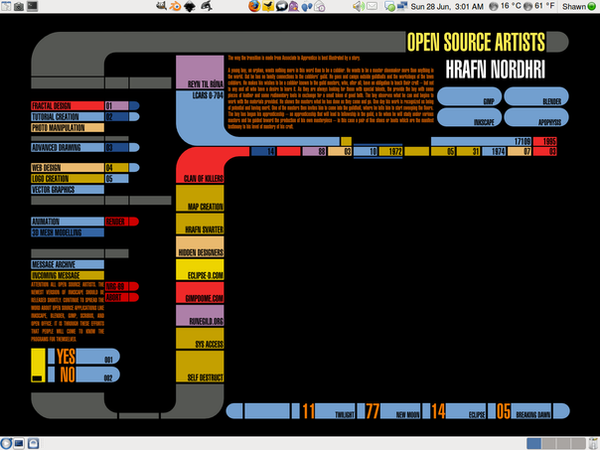Image resolution: width=600 pixels, height=450 pixels.
Task: Launch Blender from the top panel
Action: (x=175, y=6)
